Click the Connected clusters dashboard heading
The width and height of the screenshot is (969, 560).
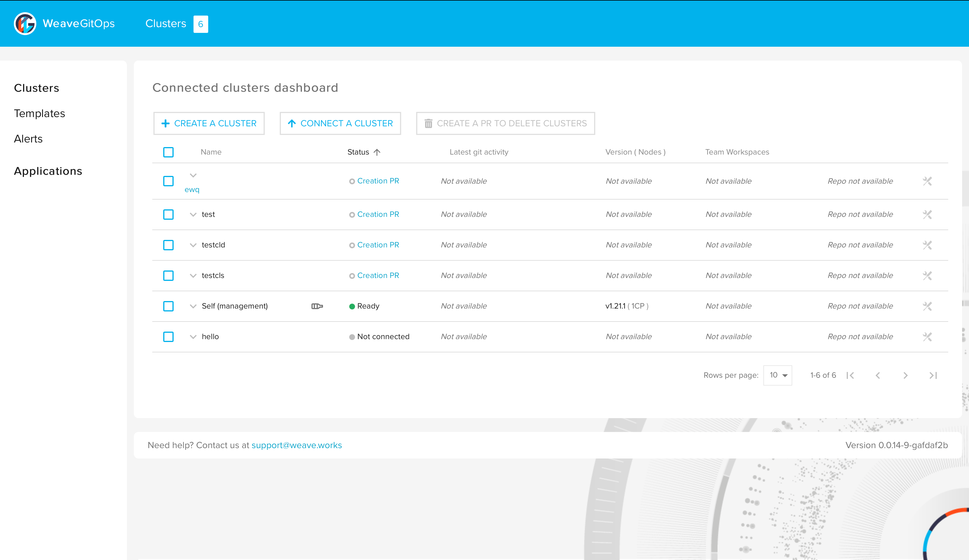tap(245, 88)
